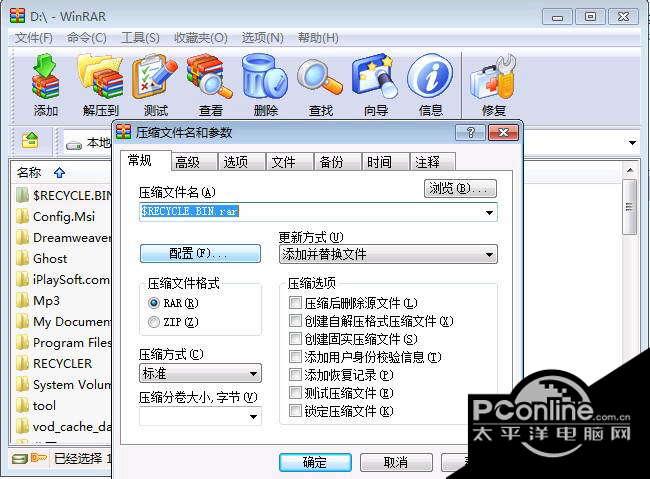Open the 文件(F) menu
Screen dimensions: 650x479
(x=34, y=38)
